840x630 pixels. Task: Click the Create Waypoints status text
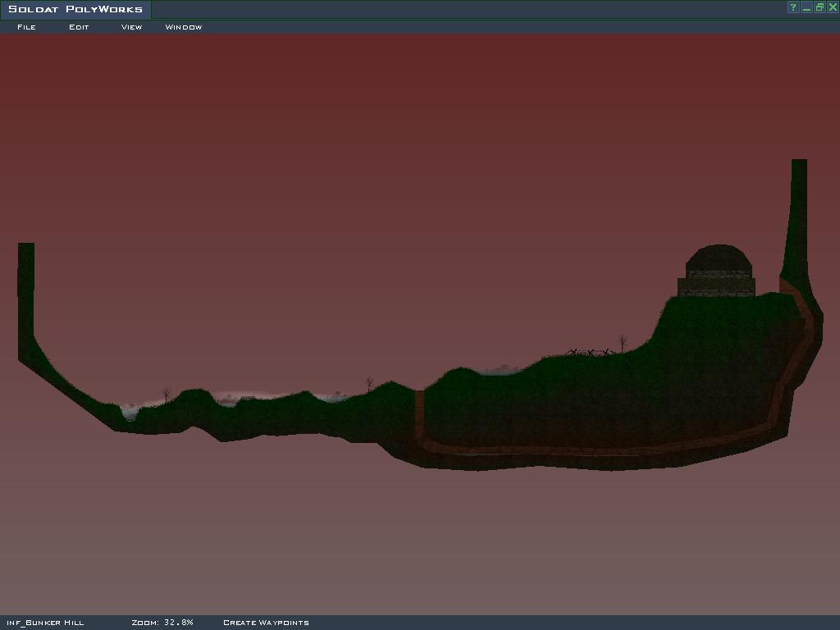266,623
